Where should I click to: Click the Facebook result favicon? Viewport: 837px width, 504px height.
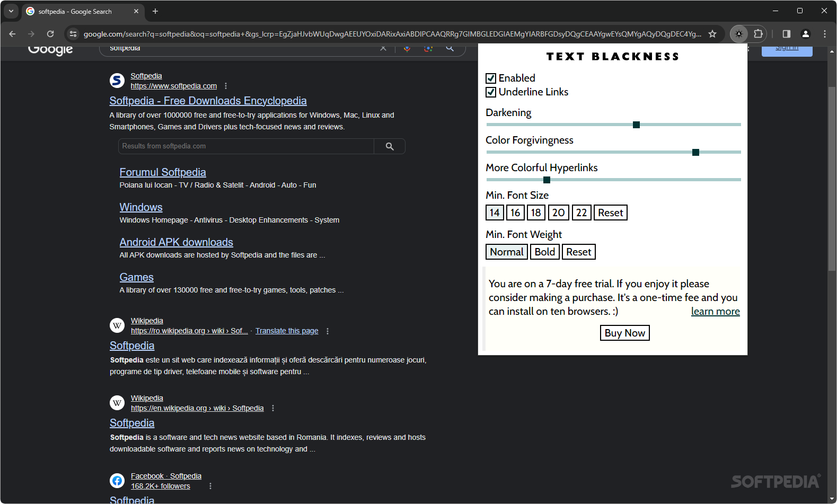point(117,481)
